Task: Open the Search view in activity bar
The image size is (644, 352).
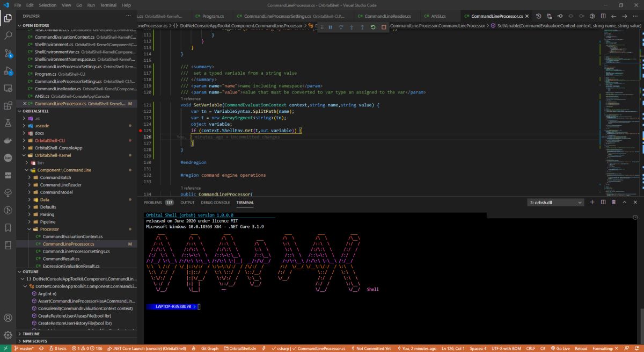Action: [x=8, y=35]
